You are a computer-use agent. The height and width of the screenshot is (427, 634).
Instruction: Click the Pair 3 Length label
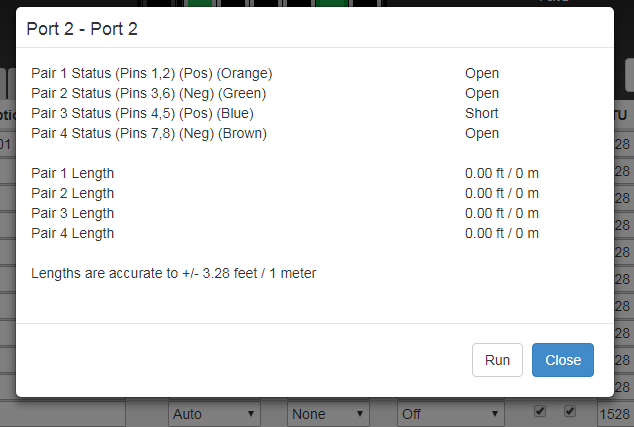[73, 213]
